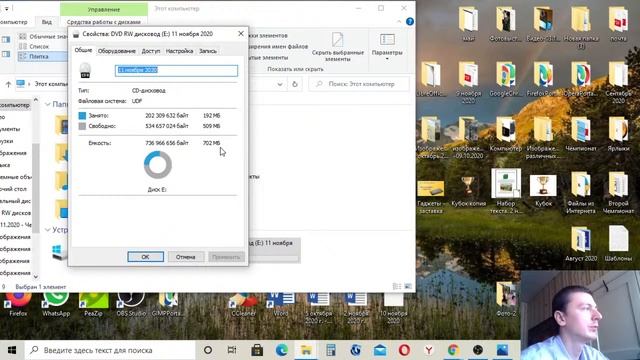Switch to large icons view in status bar
Viewport: 640px width, 360px height.
tap(408, 287)
